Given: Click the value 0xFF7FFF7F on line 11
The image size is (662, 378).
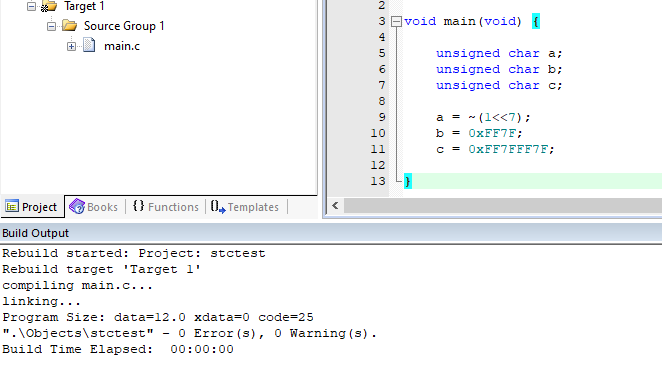Looking at the screenshot, I should [508, 149].
